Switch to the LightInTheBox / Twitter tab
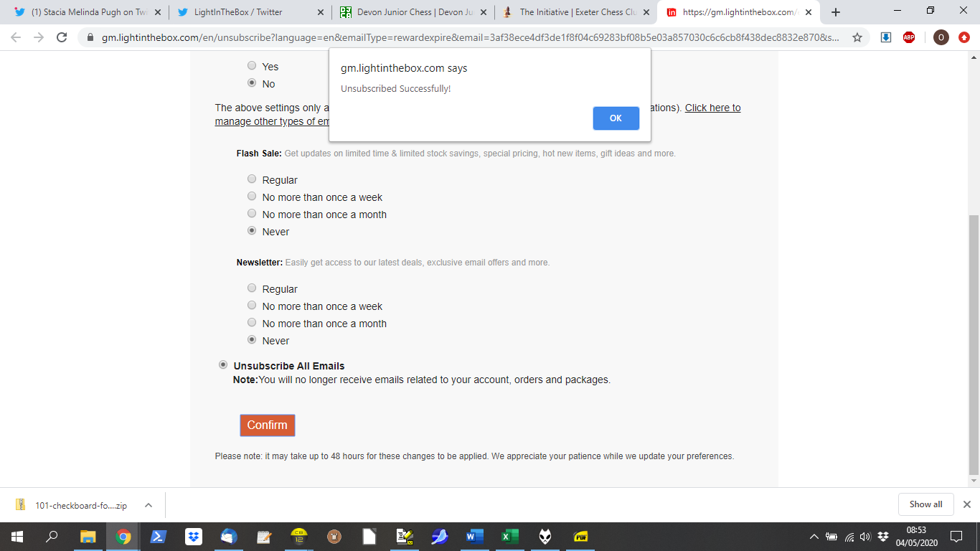The width and height of the screenshot is (980, 551). coord(250,12)
